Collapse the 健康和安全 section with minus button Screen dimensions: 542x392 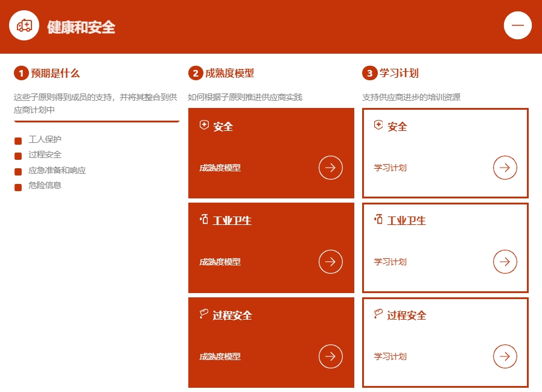[517, 25]
